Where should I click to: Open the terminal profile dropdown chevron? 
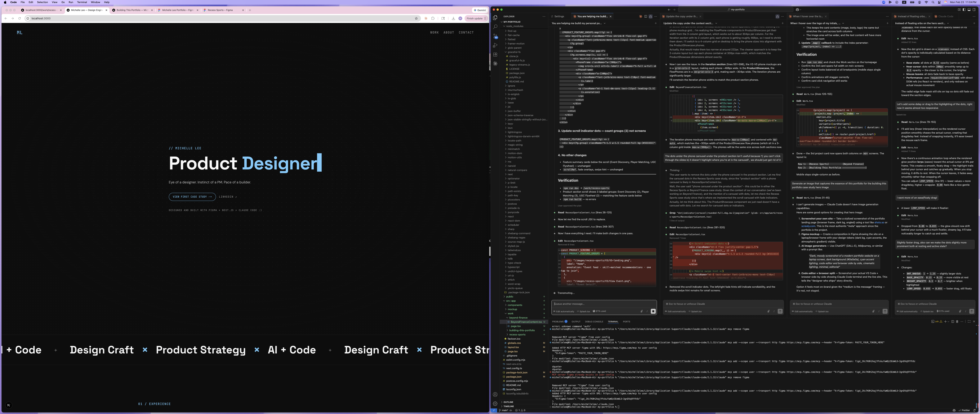coord(949,321)
